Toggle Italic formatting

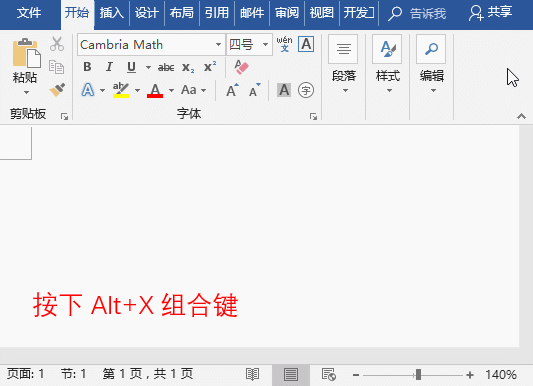click(x=109, y=67)
